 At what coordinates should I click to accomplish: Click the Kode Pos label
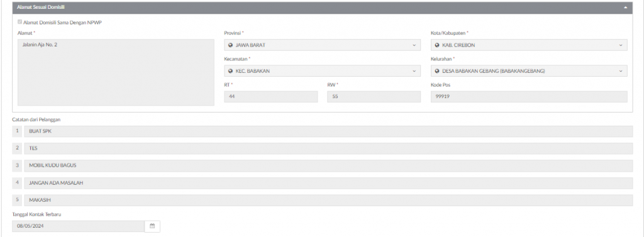click(x=440, y=85)
